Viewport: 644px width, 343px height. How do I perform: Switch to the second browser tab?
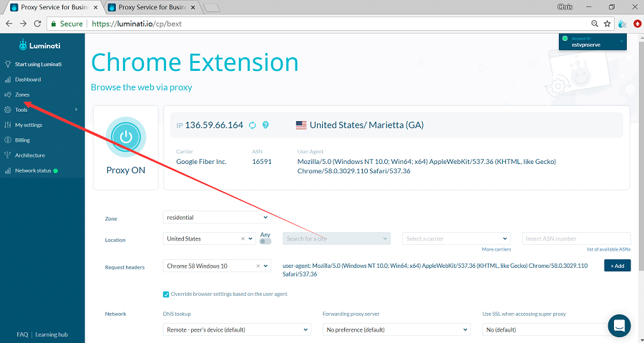click(x=151, y=7)
